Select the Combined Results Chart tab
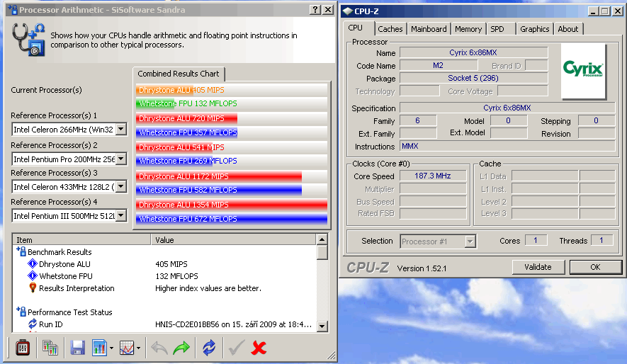Viewport: 627px width, 364px height. [179, 74]
